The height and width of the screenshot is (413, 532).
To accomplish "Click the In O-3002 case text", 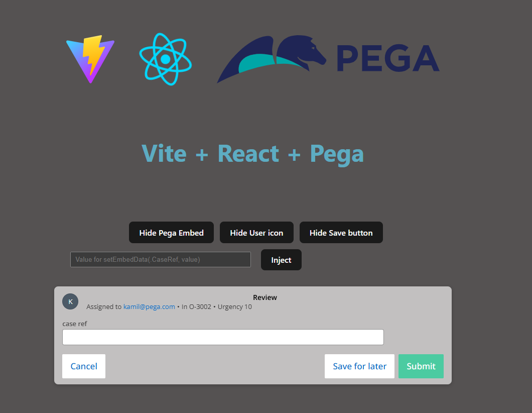I will [x=196, y=306].
